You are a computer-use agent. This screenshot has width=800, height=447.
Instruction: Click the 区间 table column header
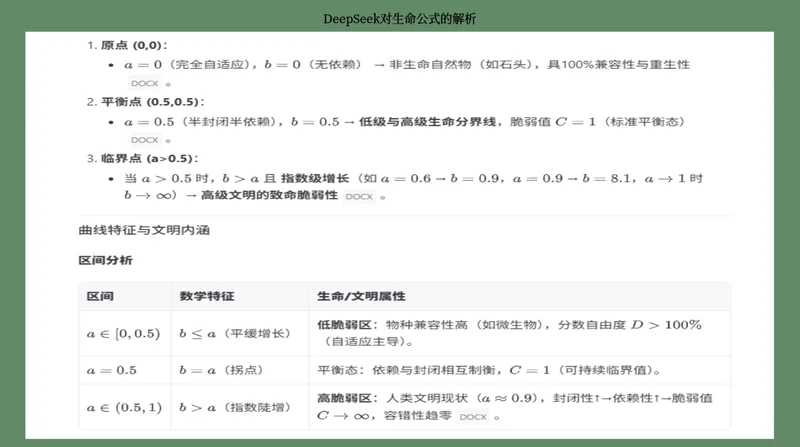[99, 297]
